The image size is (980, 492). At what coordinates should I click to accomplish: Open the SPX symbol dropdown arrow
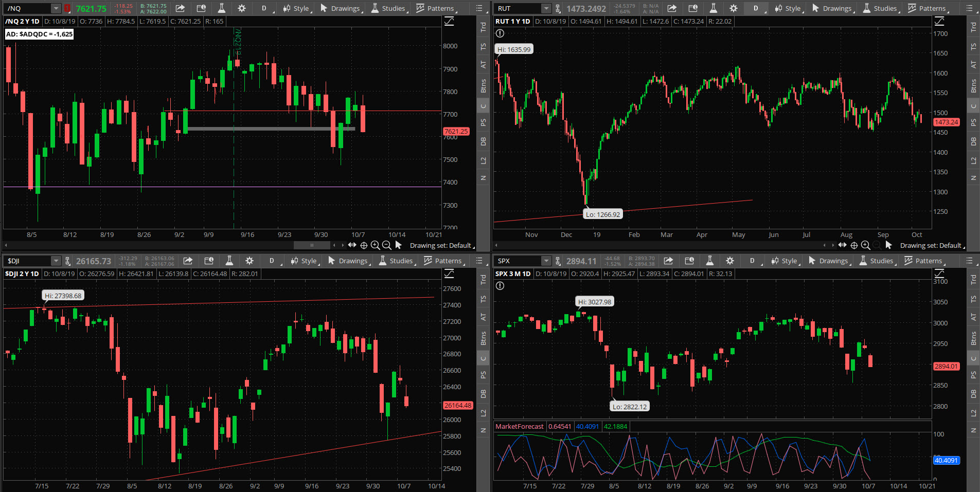(x=546, y=261)
